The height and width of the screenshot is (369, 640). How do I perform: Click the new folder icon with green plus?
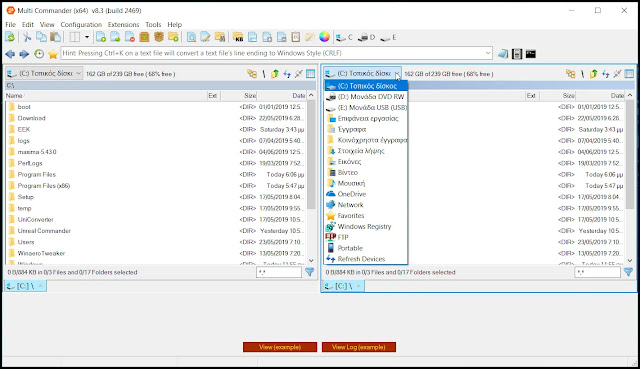pos(173,37)
